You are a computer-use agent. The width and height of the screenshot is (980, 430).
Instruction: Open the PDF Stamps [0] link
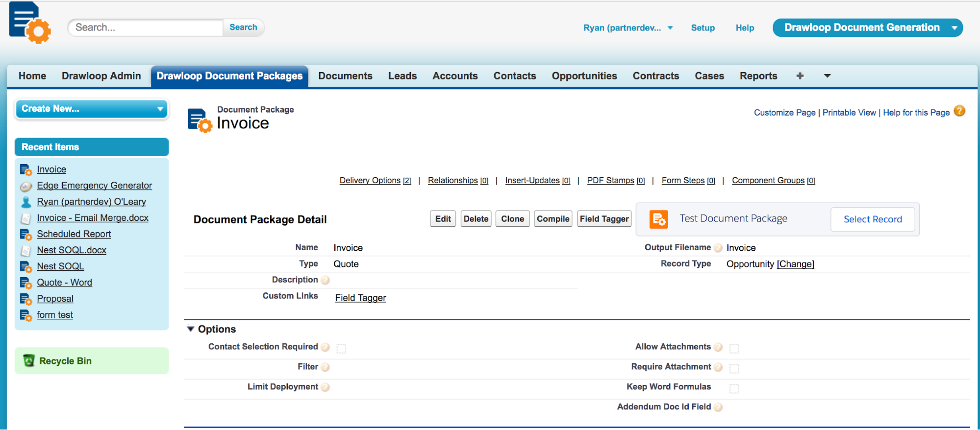pos(616,181)
